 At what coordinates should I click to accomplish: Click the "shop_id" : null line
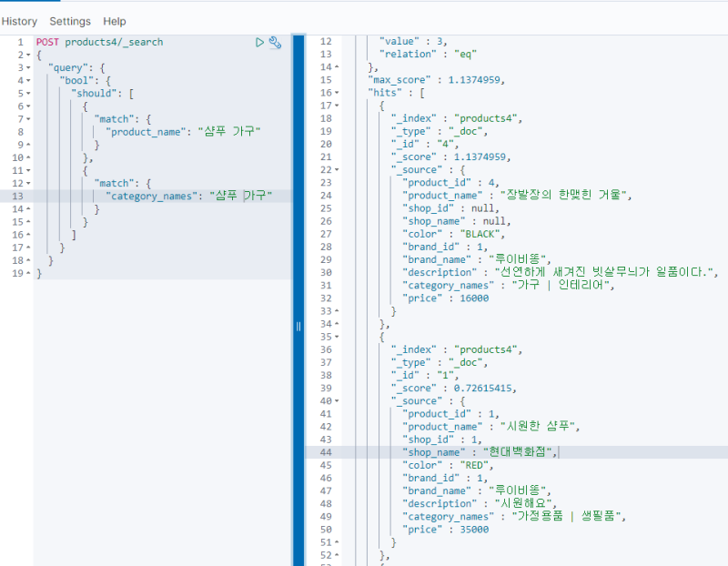pos(450,208)
